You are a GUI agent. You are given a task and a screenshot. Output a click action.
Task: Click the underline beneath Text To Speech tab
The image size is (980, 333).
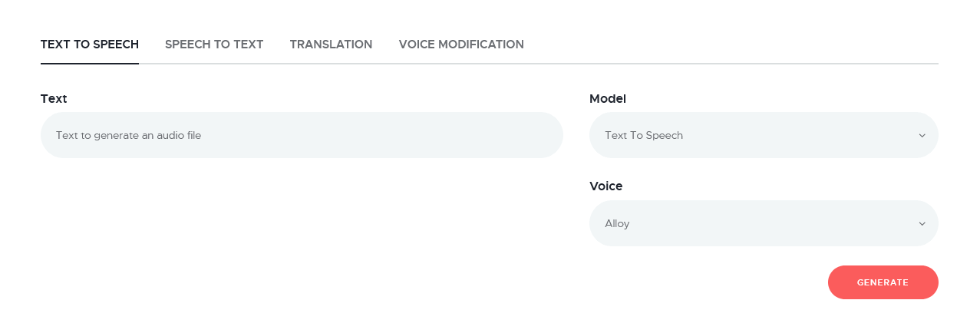tap(90, 63)
